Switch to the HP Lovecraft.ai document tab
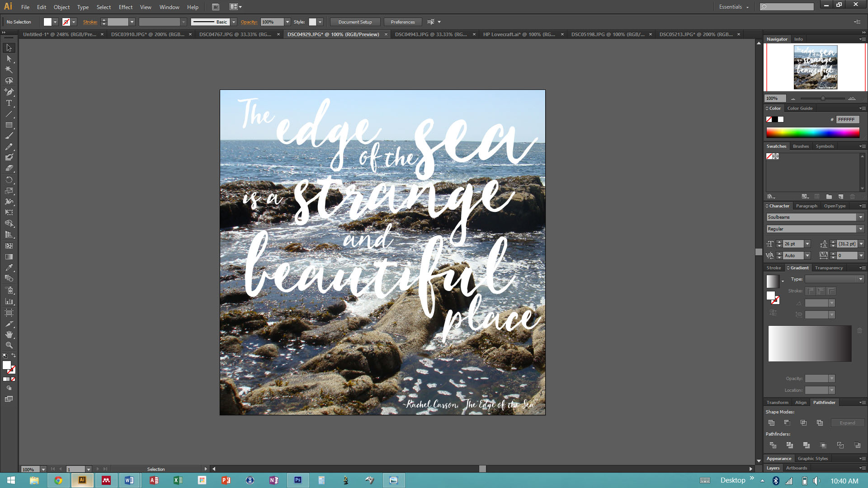Screen dimensions: 868x488 (519, 34)
